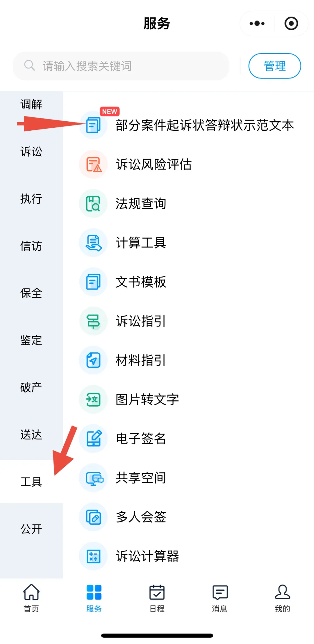Open the 电子签名 e-signature icon

[93, 439]
